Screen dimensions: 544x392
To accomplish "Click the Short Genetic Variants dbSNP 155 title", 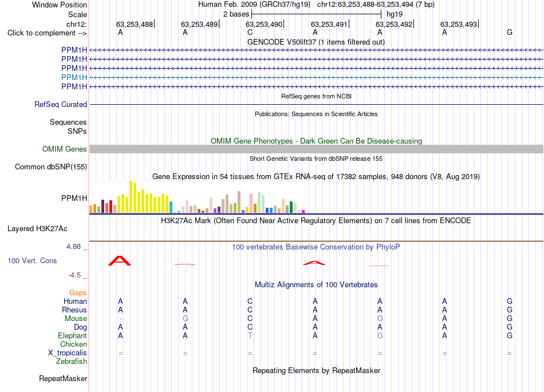I will [x=316, y=159].
